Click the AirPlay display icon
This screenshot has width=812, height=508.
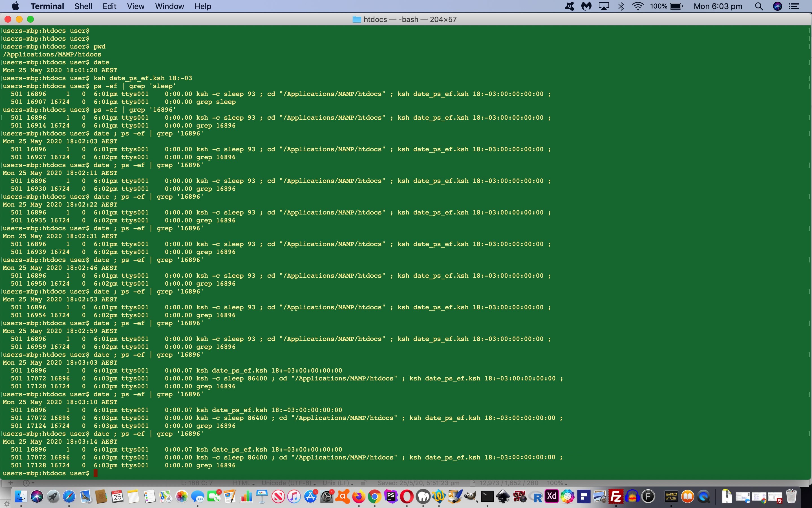(x=604, y=6)
